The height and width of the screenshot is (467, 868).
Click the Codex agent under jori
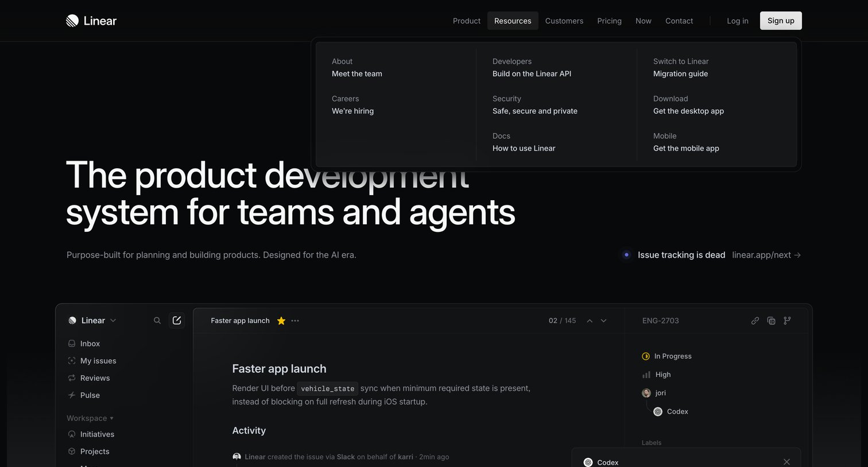(671, 411)
